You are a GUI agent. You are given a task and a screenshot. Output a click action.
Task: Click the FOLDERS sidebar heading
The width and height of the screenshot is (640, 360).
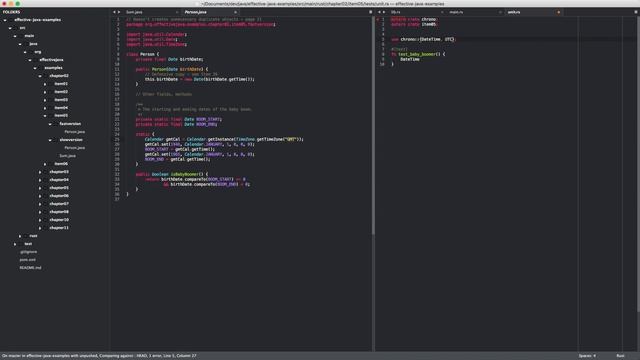11,12
